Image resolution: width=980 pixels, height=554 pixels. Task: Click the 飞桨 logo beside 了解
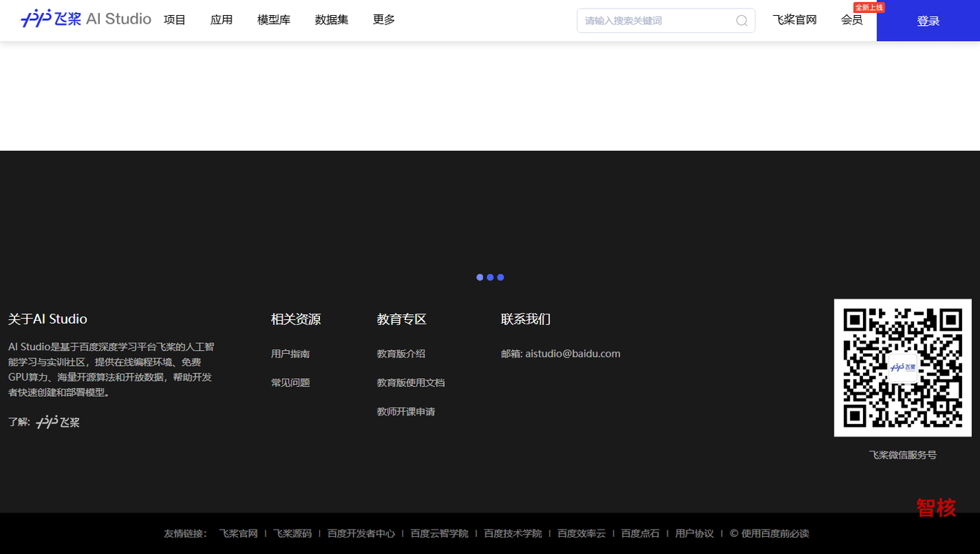tap(58, 422)
